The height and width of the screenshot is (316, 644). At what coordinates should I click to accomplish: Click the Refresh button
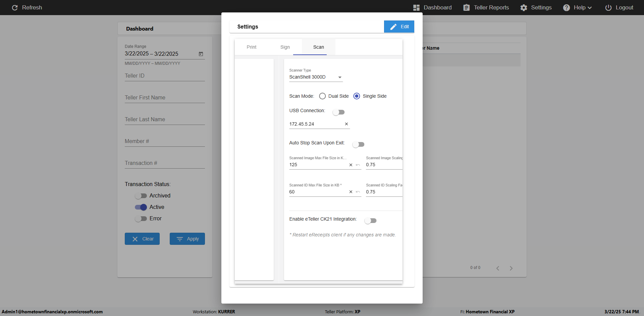click(x=27, y=8)
